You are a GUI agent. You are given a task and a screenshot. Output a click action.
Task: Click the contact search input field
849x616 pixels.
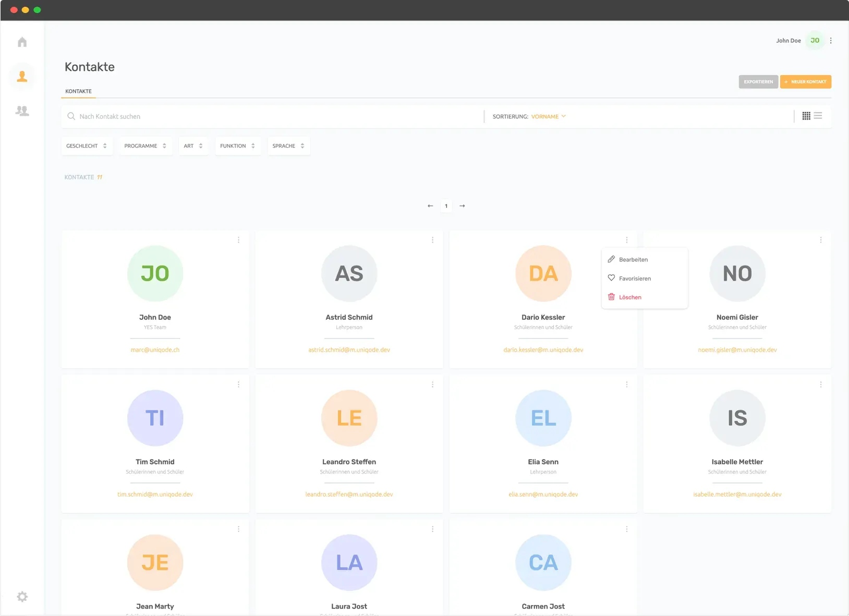(271, 116)
